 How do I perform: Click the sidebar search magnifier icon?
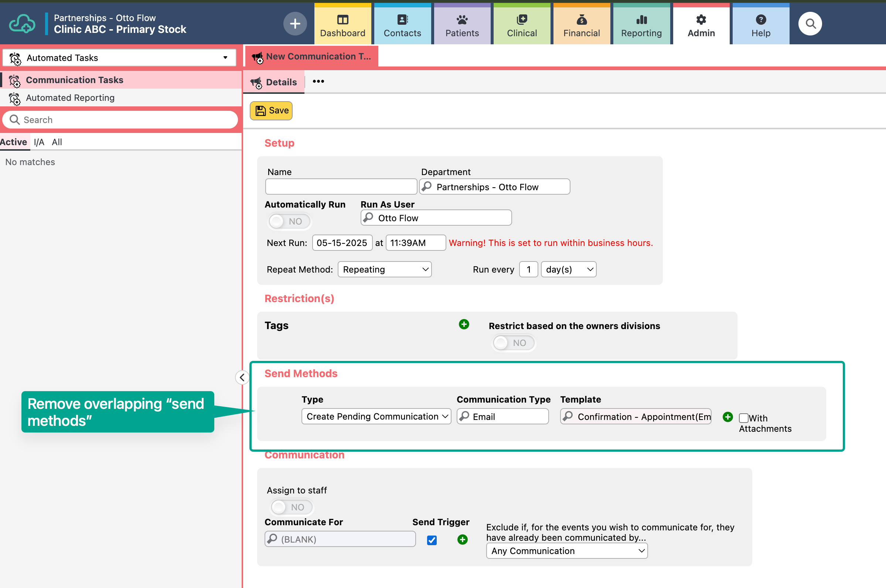point(14,120)
